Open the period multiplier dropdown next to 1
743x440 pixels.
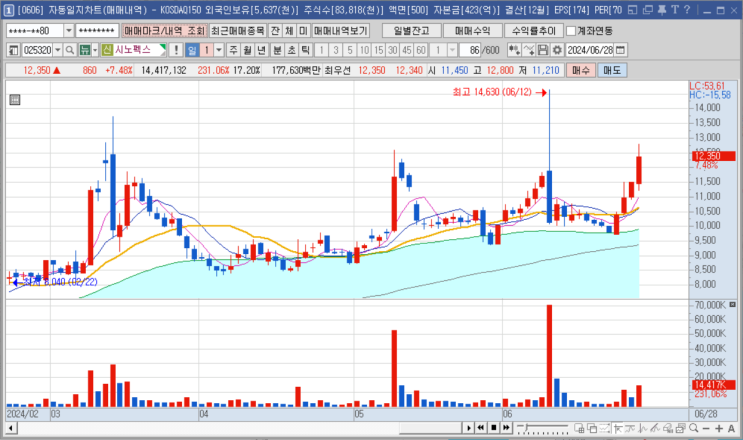219,50
